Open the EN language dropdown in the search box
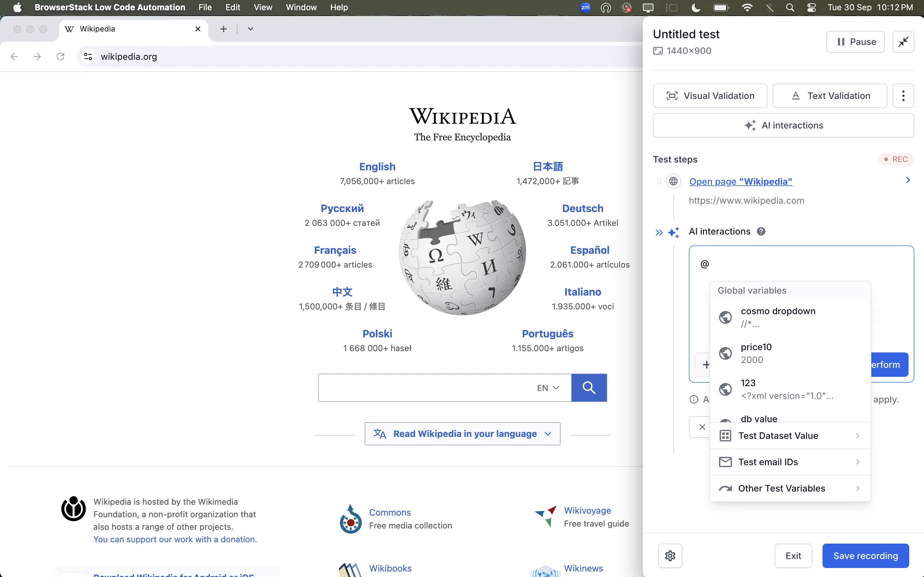This screenshot has height=577, width=924. tap(548, 388)
